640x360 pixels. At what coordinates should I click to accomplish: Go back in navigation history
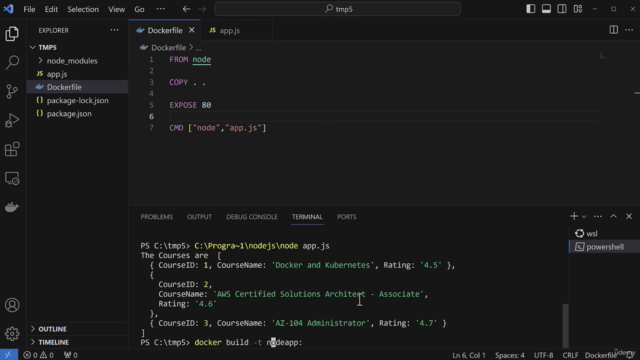pyautogui.click(x=186, y=9)
